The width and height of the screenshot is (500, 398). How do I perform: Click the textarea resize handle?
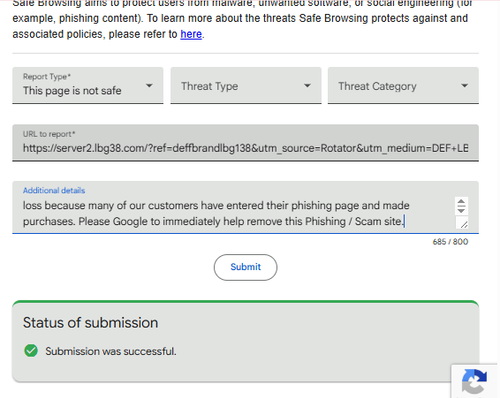click(463, 224)
